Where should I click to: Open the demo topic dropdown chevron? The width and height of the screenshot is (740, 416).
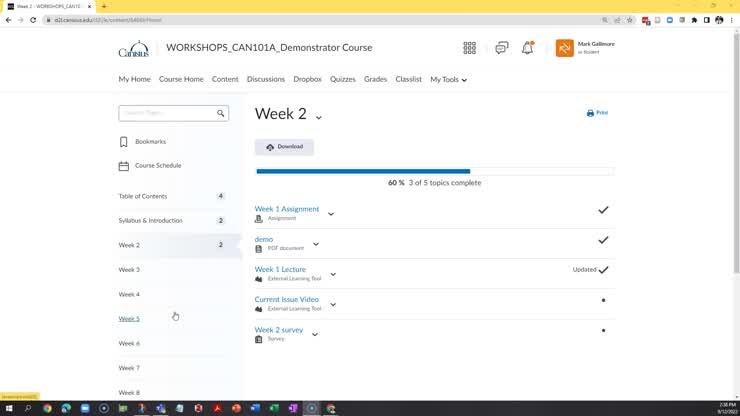316,244
